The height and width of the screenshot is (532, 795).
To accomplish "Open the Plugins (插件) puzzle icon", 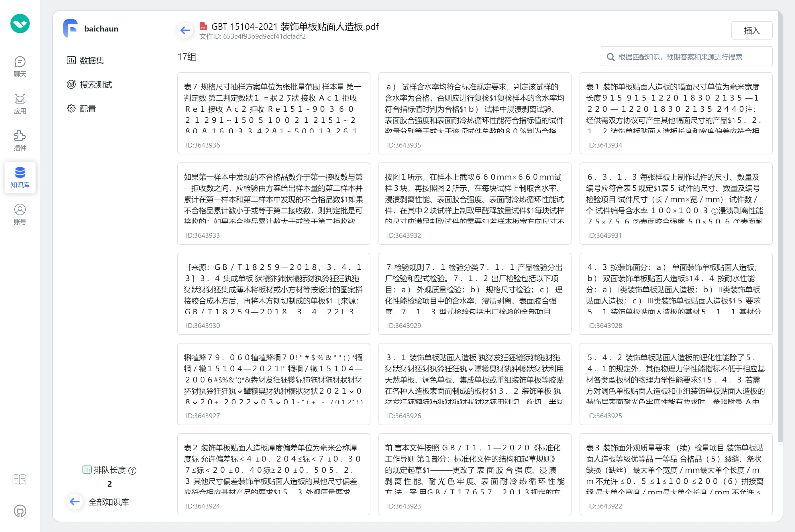I will (20, 140).
